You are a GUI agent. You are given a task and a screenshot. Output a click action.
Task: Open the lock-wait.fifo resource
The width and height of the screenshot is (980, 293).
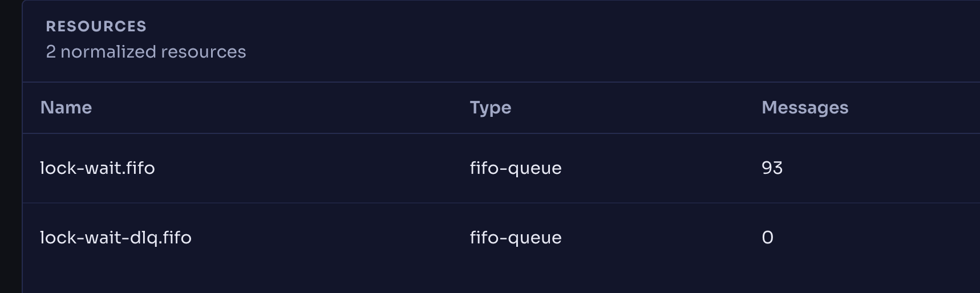98,168
